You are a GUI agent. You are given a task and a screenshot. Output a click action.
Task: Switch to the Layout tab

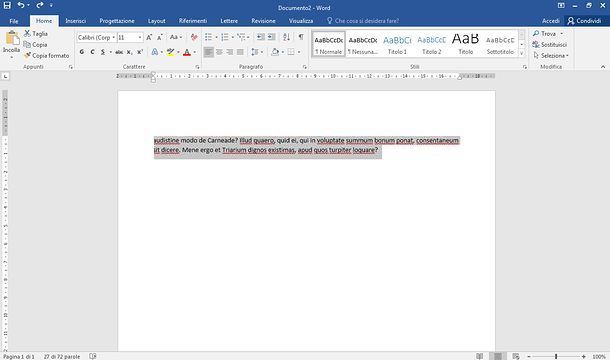156,21
